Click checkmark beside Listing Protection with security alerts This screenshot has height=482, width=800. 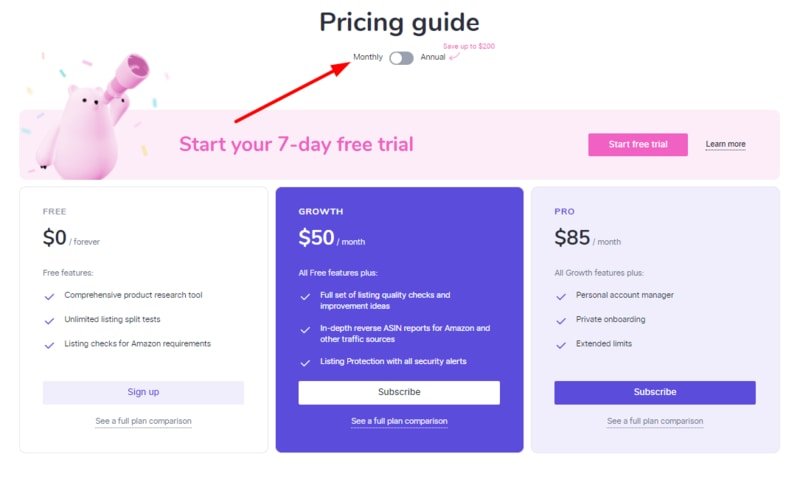pyautogui.click(x=305, y=363)
